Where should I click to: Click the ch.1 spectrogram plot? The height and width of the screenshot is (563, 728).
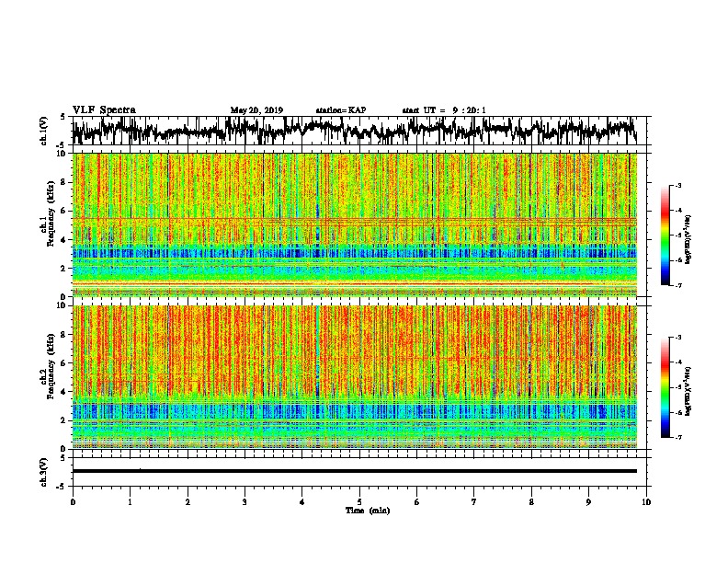(355, 224)
